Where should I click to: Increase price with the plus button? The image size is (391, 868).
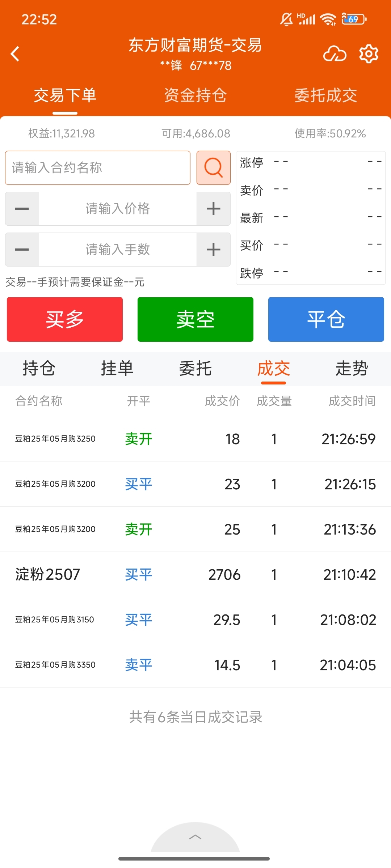[x=214, y=209]
